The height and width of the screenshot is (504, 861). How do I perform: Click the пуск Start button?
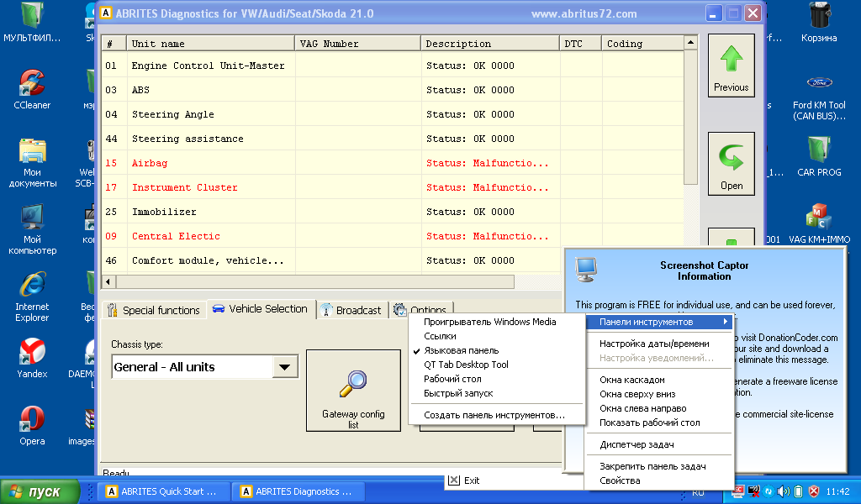40,491
